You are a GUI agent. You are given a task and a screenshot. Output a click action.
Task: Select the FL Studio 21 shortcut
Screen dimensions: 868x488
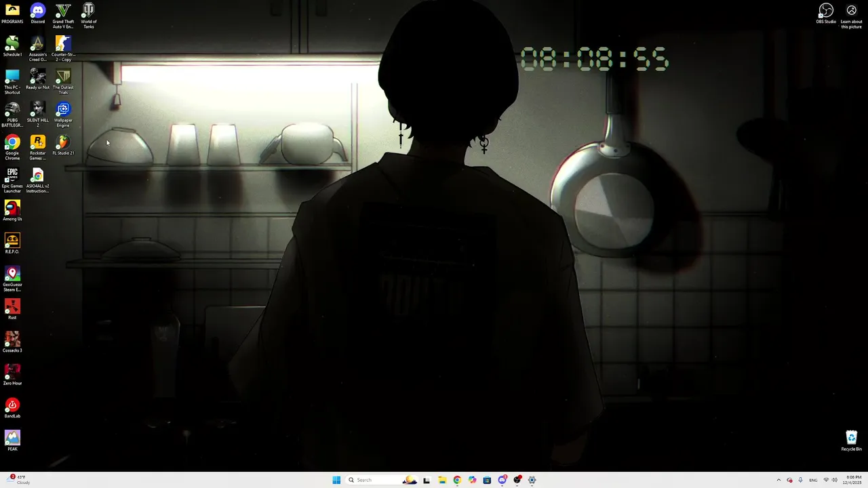coord(63,145)
